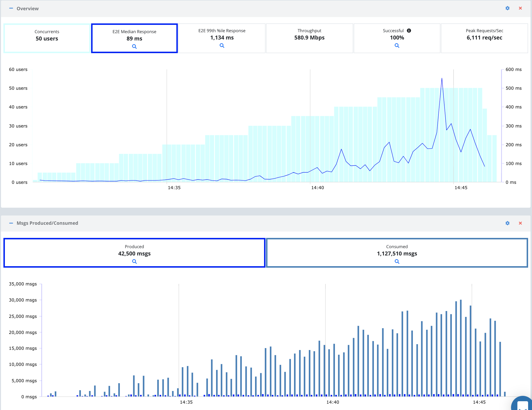Close the Overview panel

tap(520, 8)
